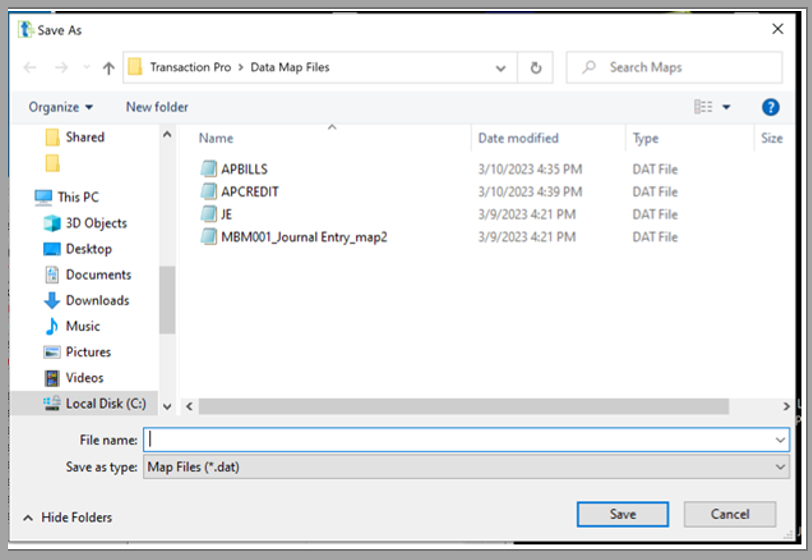Close the Save As dialog
812x560 pixels.
point(777,29)
